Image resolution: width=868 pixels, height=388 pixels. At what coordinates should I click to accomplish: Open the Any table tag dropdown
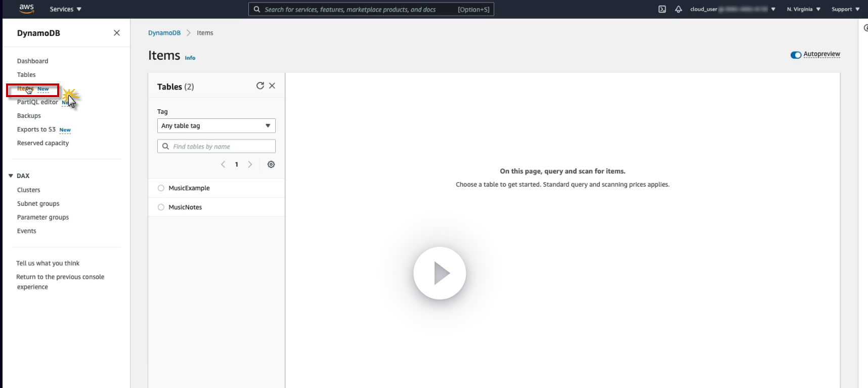[x=216, y=126]
